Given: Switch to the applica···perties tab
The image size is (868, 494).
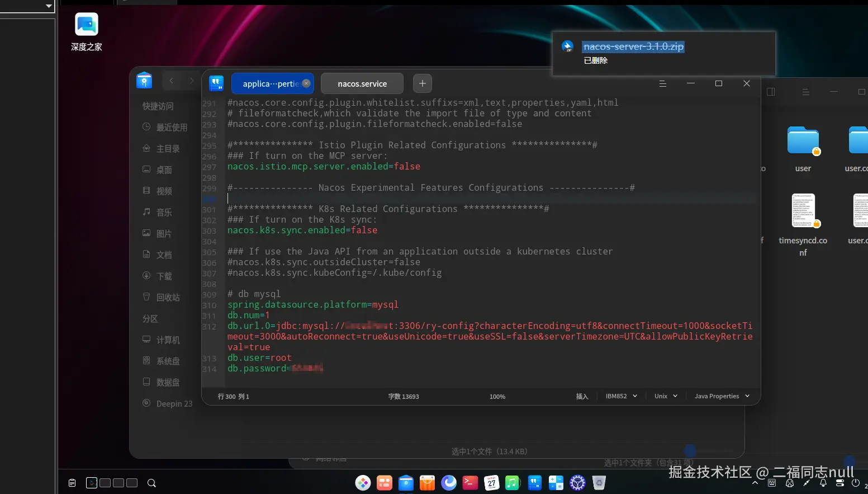Looking at the screenshot, I should [272, 83].
